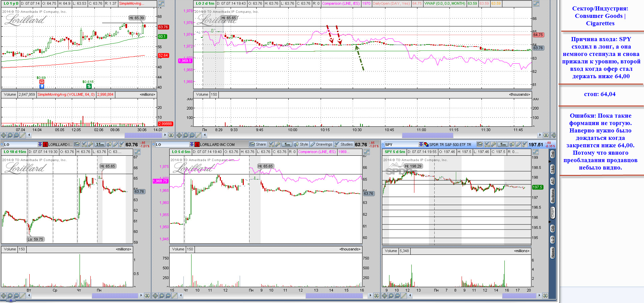Screen dimensions: 644x303
Task: Toggle study curve icon on LO 10d 15m header
Action: click(x=137, y=152)
